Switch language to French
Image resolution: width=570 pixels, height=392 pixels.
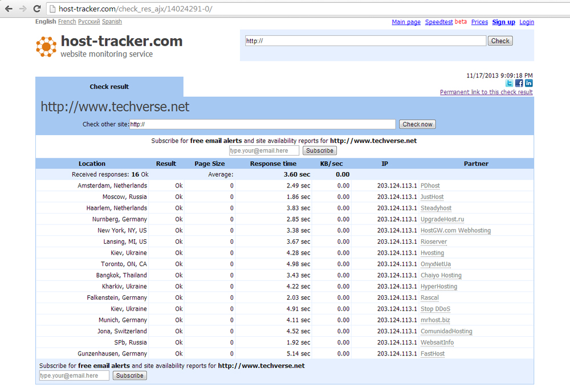67,22
